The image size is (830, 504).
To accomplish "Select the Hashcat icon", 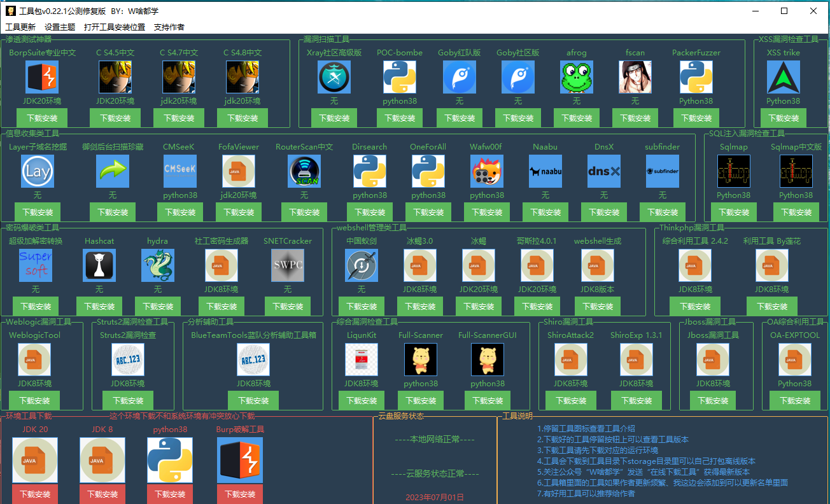I will coord(99,265).
